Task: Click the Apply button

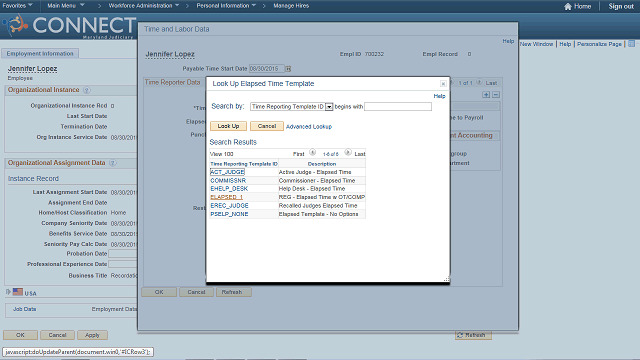Action: (x=92, y=335)
